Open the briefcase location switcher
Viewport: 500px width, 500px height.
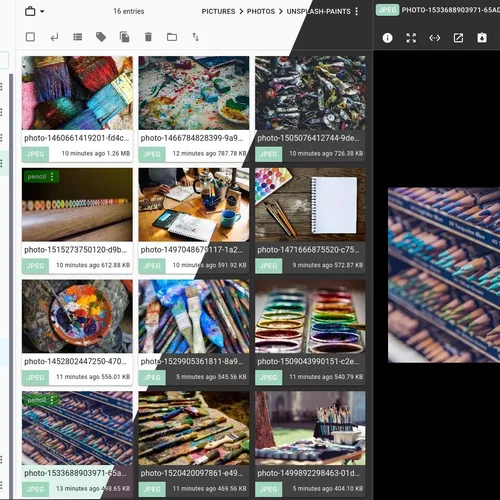tap(30, 11)
